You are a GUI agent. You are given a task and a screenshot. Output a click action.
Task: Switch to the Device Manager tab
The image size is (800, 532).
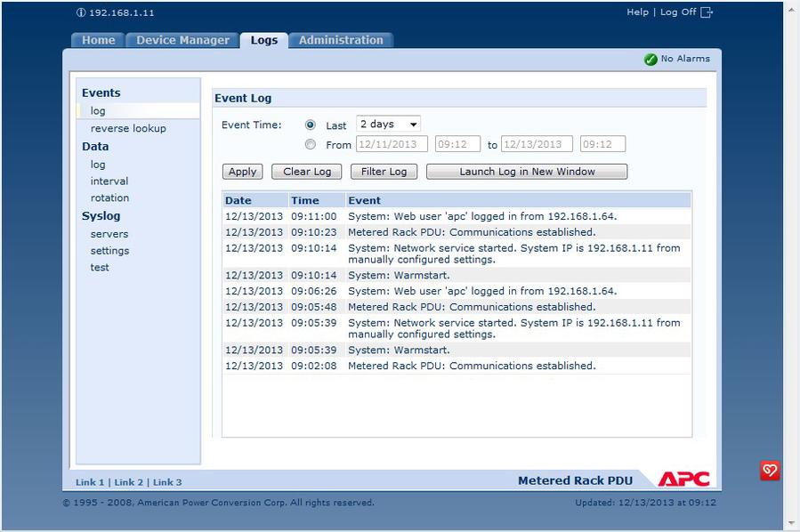point(182,40)
